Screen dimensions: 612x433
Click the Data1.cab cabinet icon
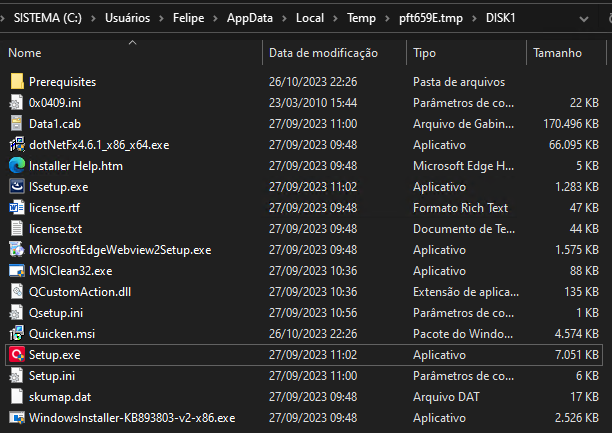pos(16,124)
